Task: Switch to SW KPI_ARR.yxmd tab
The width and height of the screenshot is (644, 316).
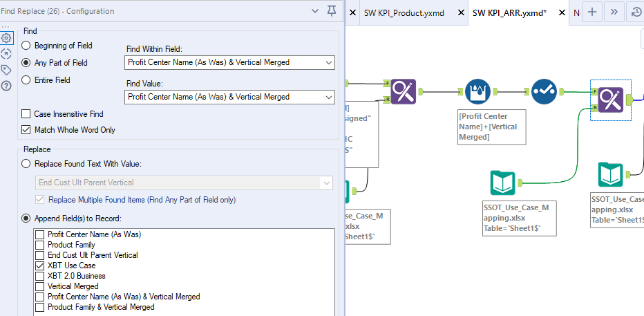Action: point(514,12)
